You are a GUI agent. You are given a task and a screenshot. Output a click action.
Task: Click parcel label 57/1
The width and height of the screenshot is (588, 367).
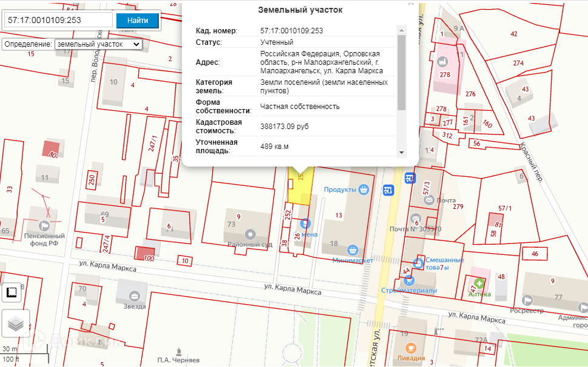tap(505, 208)
